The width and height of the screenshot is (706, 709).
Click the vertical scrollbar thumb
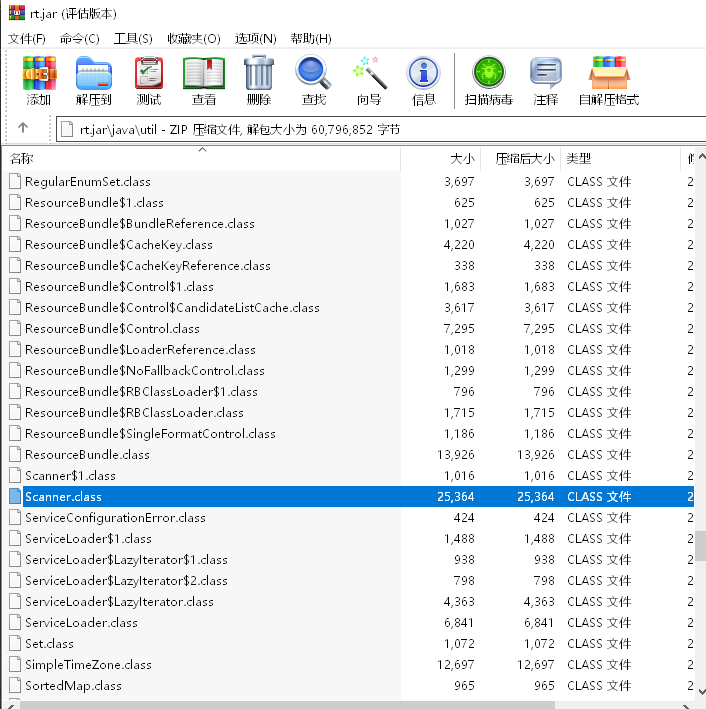701,546
